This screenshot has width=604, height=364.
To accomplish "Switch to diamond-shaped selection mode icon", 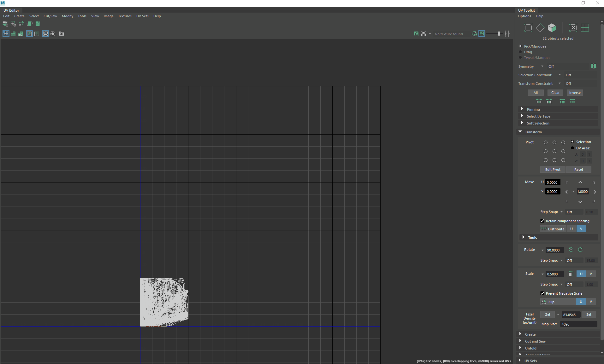I will 540,28.
